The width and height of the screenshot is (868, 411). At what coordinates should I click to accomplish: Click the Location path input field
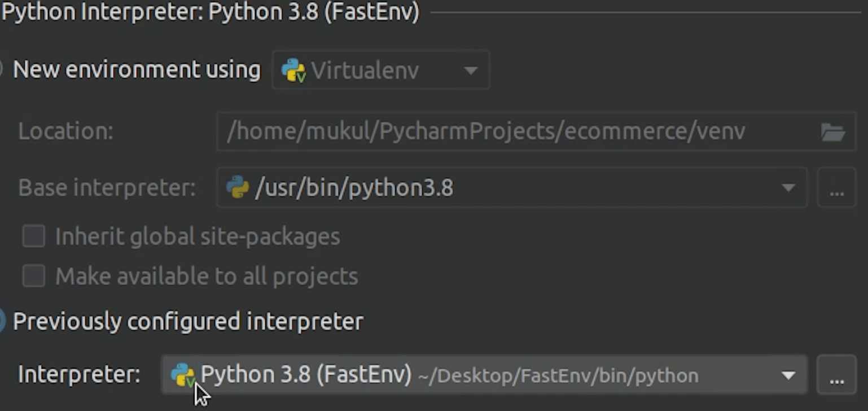(x=508, y=132)
